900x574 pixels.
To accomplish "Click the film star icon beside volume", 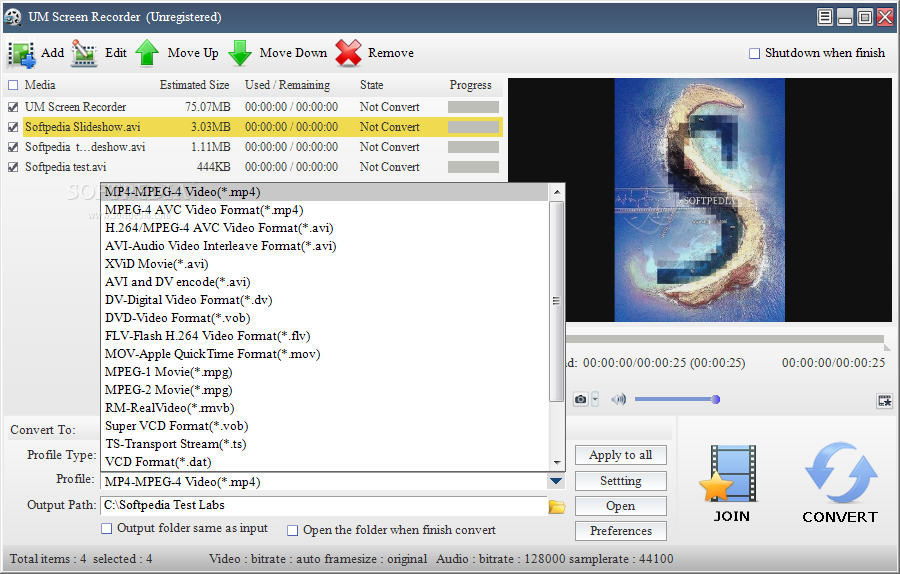I will (x=885, y=401).
